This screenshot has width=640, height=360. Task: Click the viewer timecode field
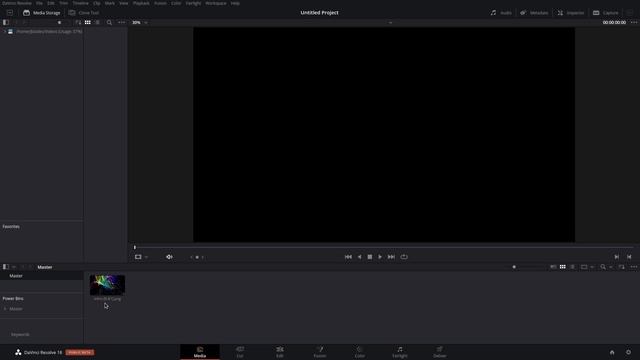(614, 22)
